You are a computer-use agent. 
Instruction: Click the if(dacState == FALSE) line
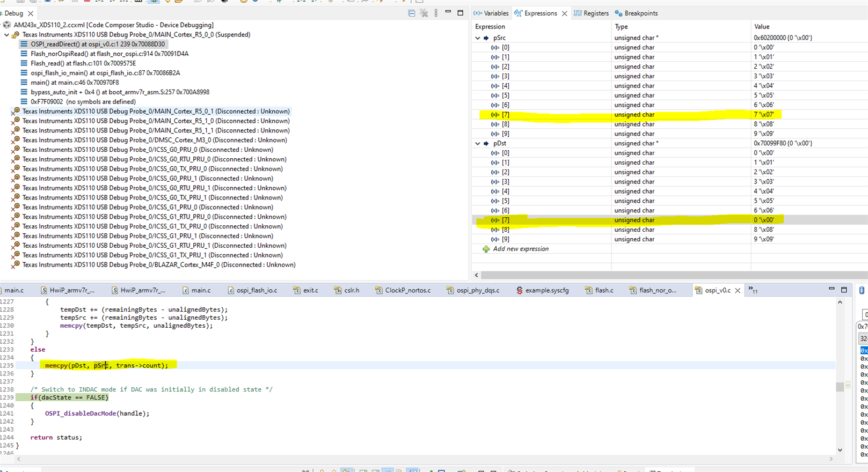click(69, 397)
